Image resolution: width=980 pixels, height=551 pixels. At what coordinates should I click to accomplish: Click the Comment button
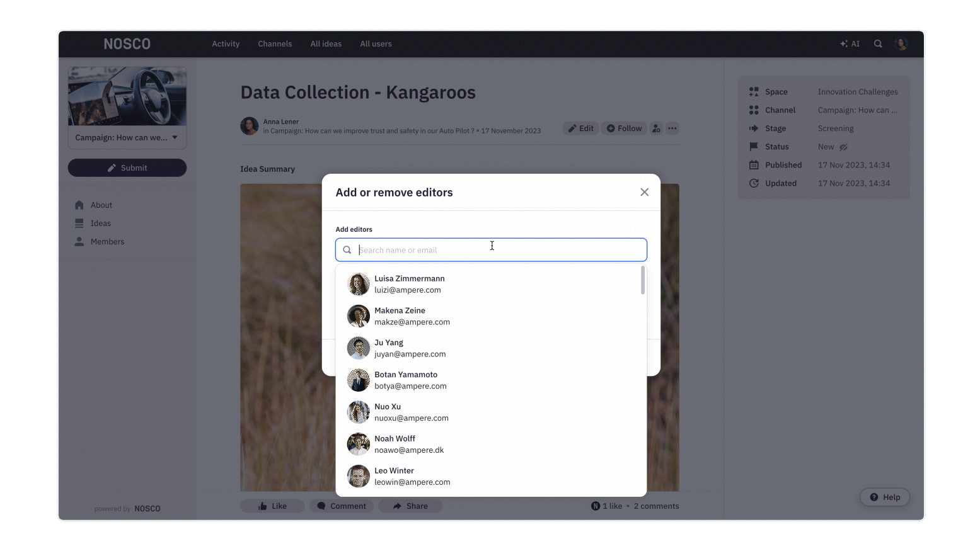click(x=342, y=506)
